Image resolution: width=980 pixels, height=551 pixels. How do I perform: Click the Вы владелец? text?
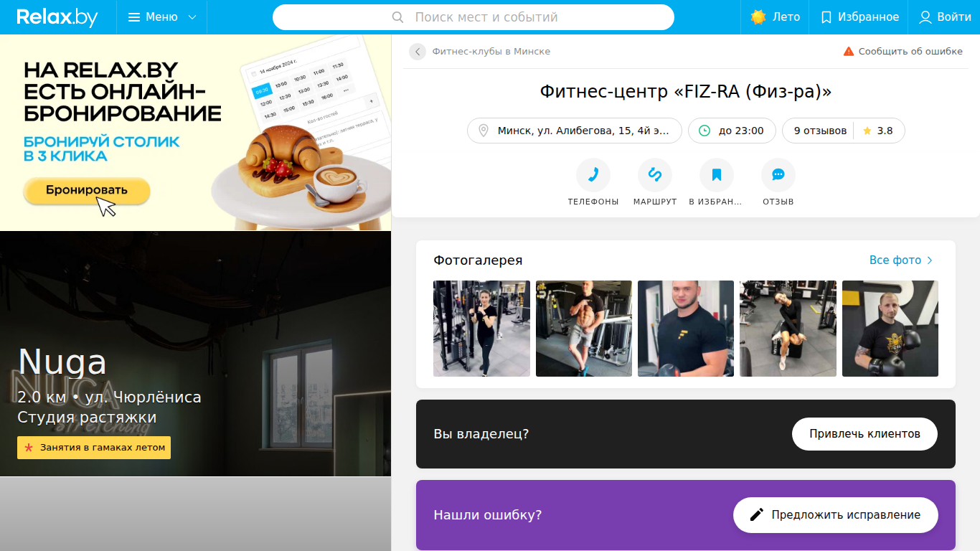pyautogui.click(x=481, y=434)
